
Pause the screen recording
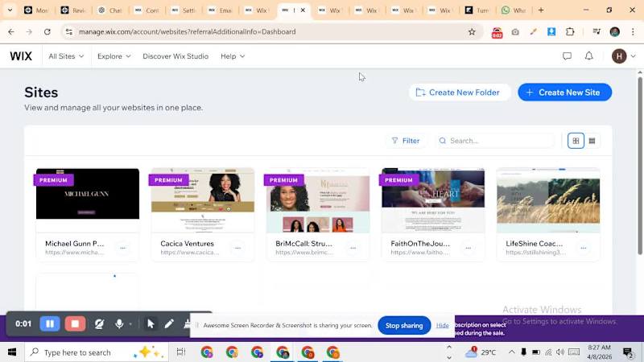coord(50,324)
